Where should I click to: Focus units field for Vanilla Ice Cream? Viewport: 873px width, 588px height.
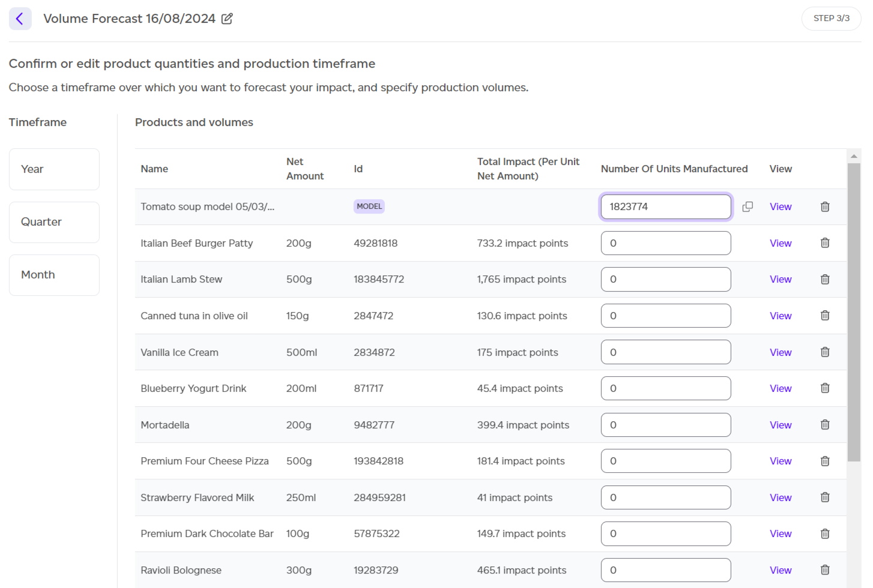pos(666,352)
